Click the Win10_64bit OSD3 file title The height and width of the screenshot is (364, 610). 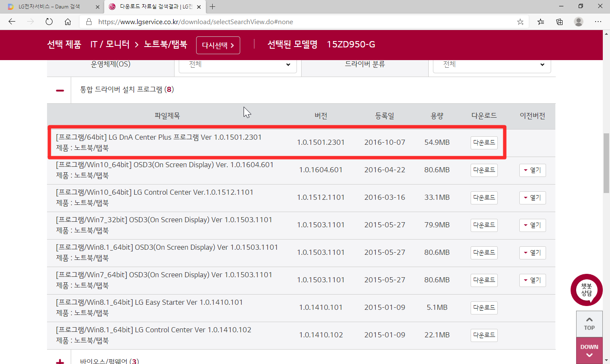point(165,165)
